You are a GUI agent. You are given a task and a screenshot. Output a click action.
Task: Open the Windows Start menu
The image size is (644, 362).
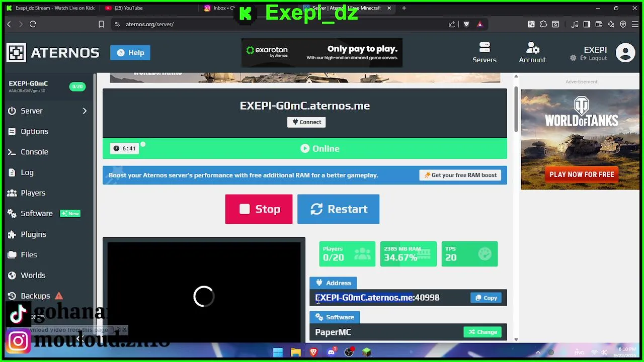[x=278, y=352]
